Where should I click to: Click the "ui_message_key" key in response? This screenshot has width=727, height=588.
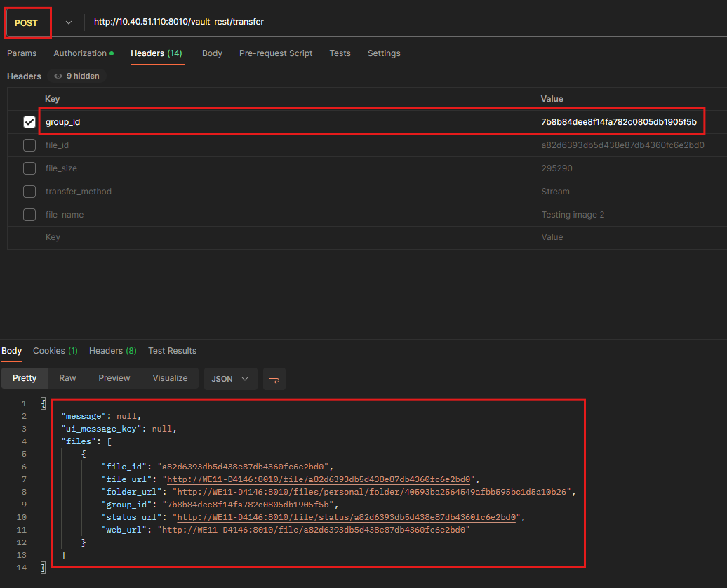pyautogui.click(x=101, y=429)
